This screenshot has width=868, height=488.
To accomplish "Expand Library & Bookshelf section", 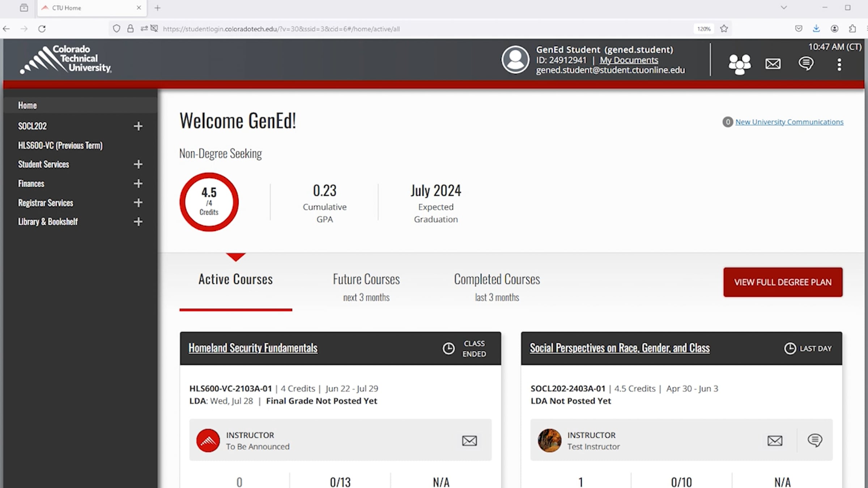I will tap(138, 222).
